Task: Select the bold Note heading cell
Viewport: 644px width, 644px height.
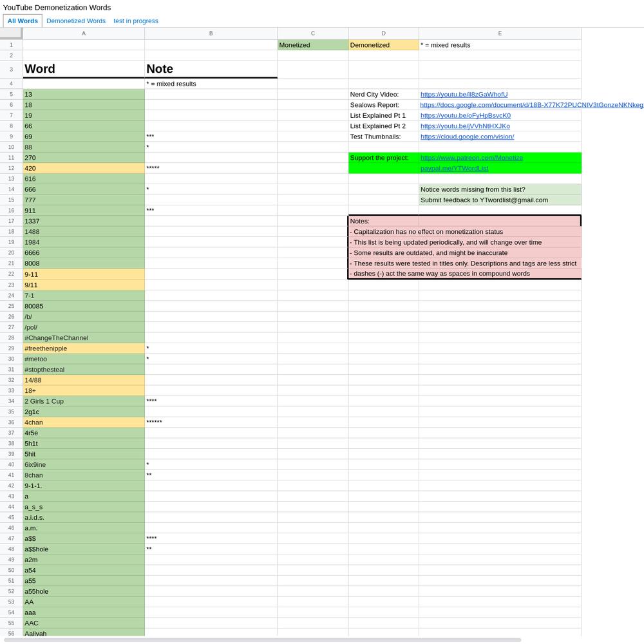Action: (x=211, y=70)
